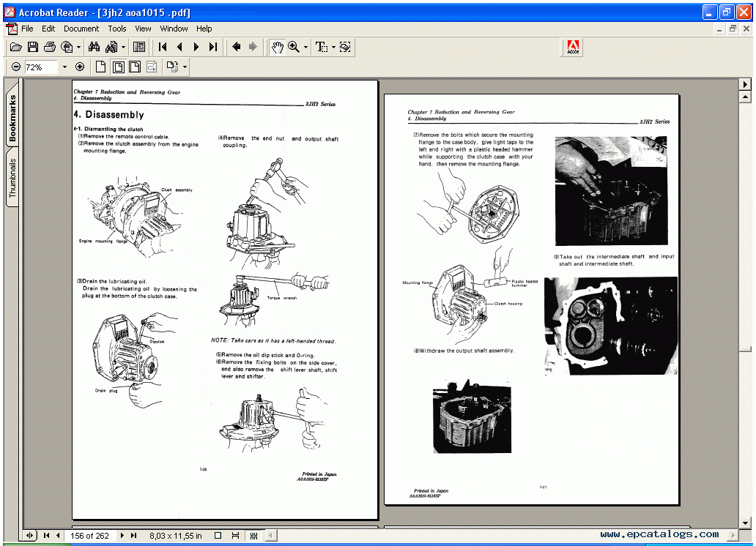
Task: Jump to last page from the toolbar
Action: pyautogui.click(x=213, y=47)
